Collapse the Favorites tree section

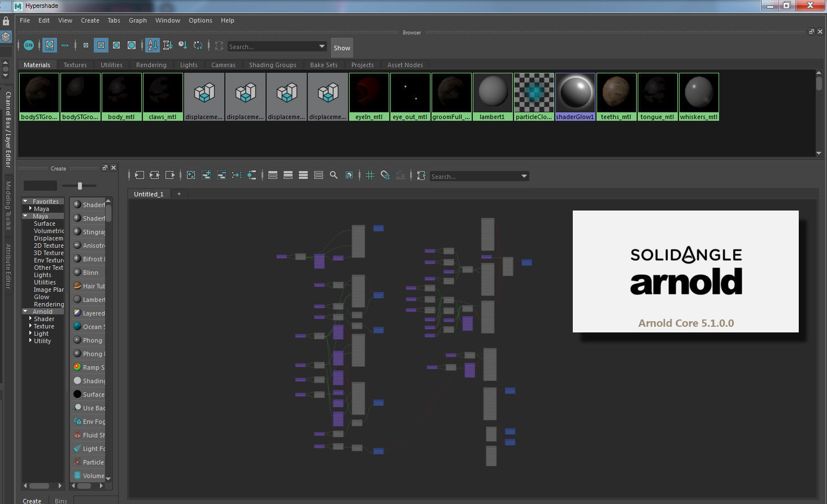[x=25, y=201]
